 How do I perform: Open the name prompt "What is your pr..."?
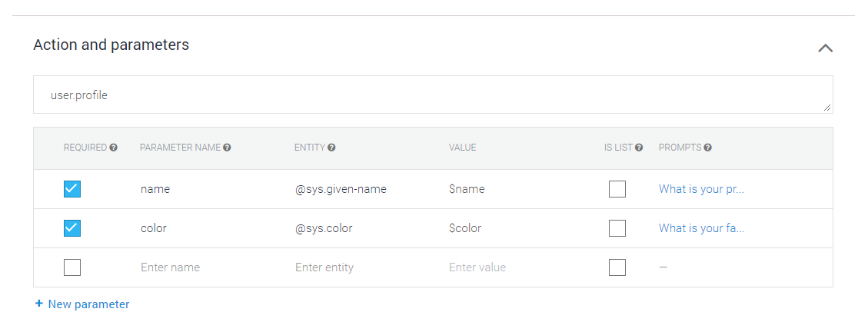pos(701,189)
